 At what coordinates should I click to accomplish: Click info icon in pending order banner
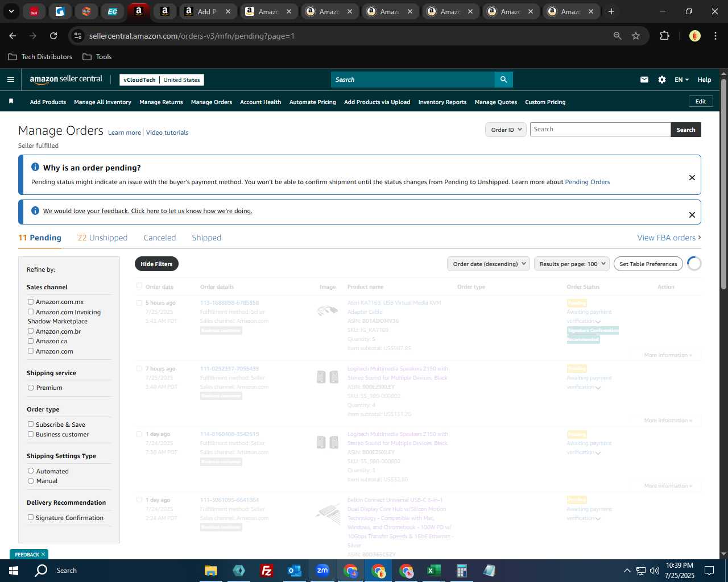(x=35, y=167)
